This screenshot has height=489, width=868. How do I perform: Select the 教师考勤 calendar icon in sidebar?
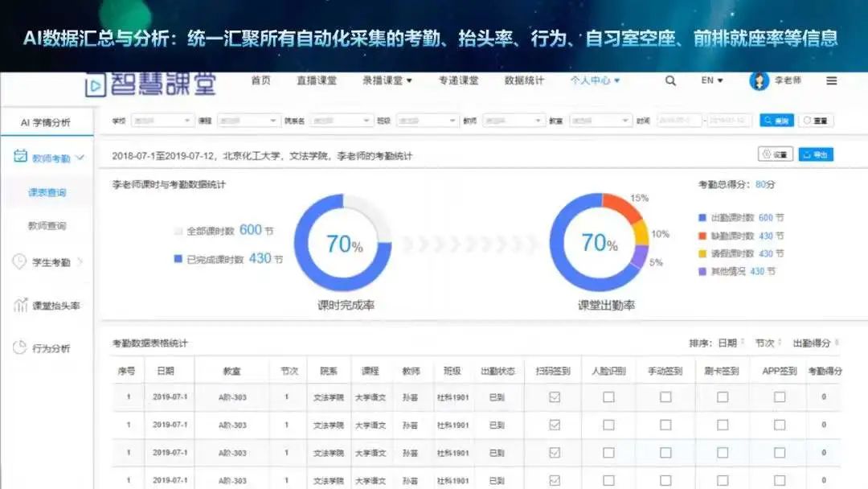[x=20, y=157]
